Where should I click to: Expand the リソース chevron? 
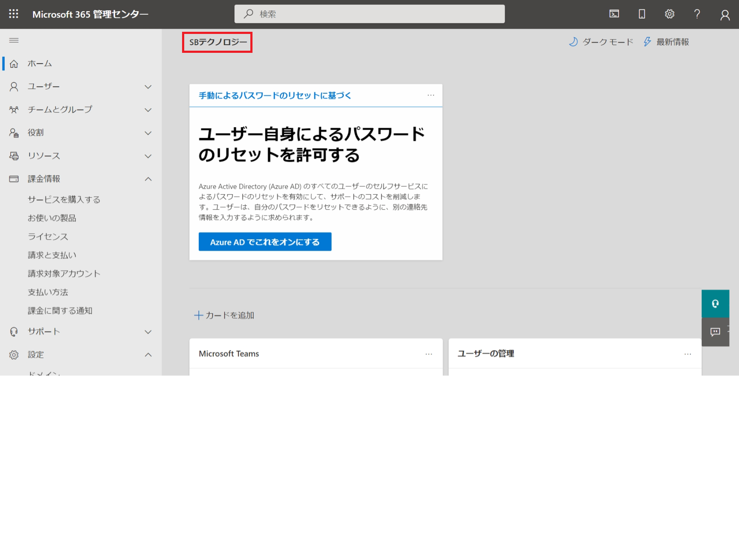(x=148, y=156)
